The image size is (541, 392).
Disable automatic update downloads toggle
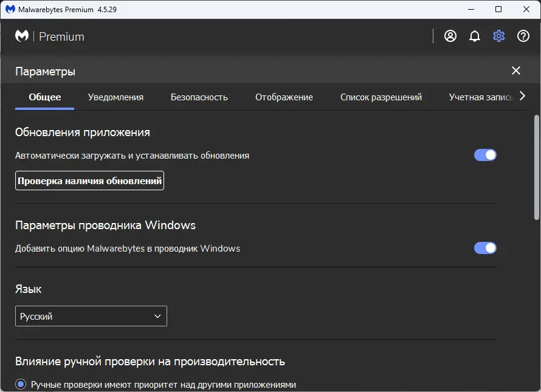pos(485,155)
